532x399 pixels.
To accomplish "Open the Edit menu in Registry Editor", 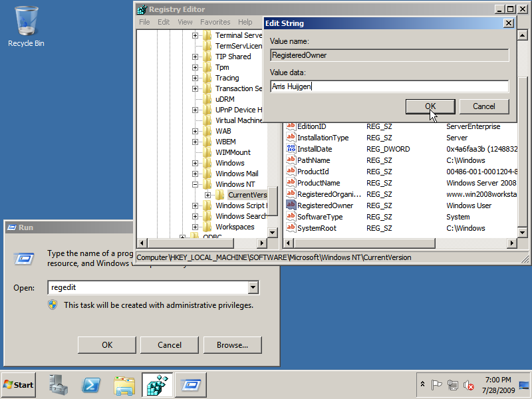I will pos(164,22).
